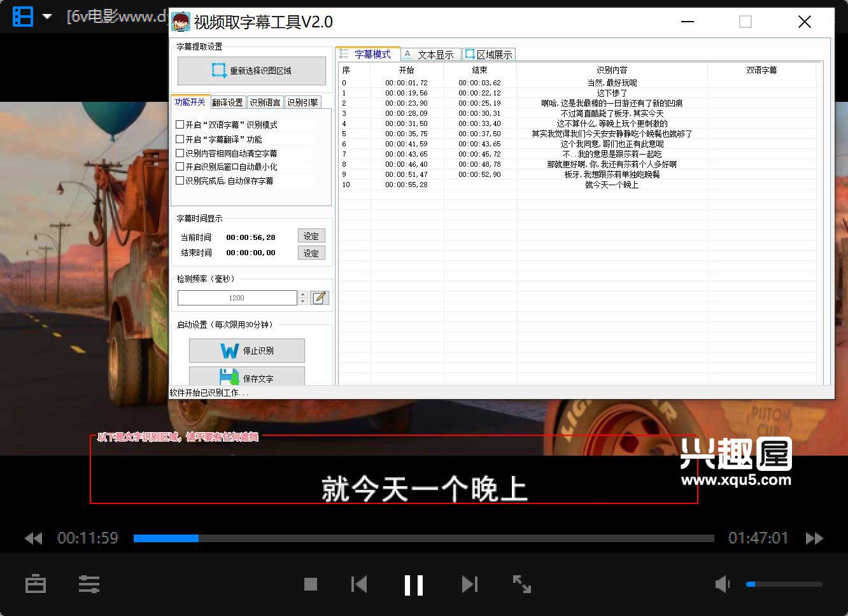Maximize the subtitle tool window
This screenshot has width=848, height=616.
pyautogui.click(x=746, y=22)
